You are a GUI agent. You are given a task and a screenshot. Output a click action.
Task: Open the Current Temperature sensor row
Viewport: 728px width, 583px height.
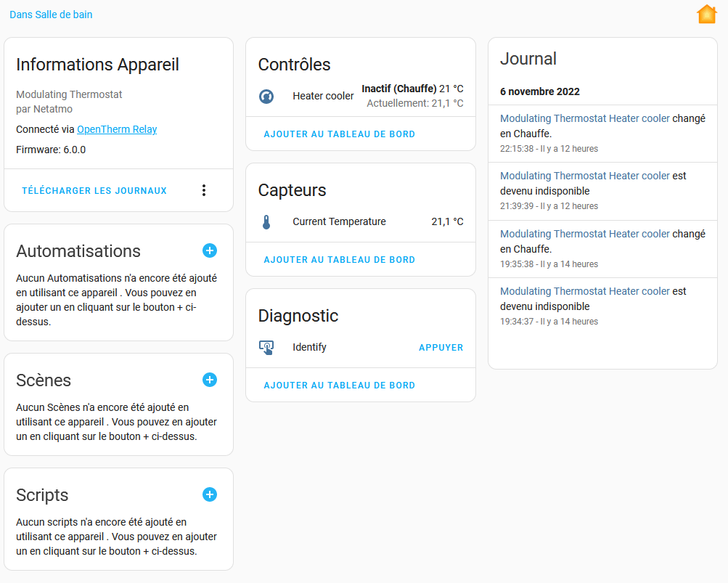tap(361, 222)
